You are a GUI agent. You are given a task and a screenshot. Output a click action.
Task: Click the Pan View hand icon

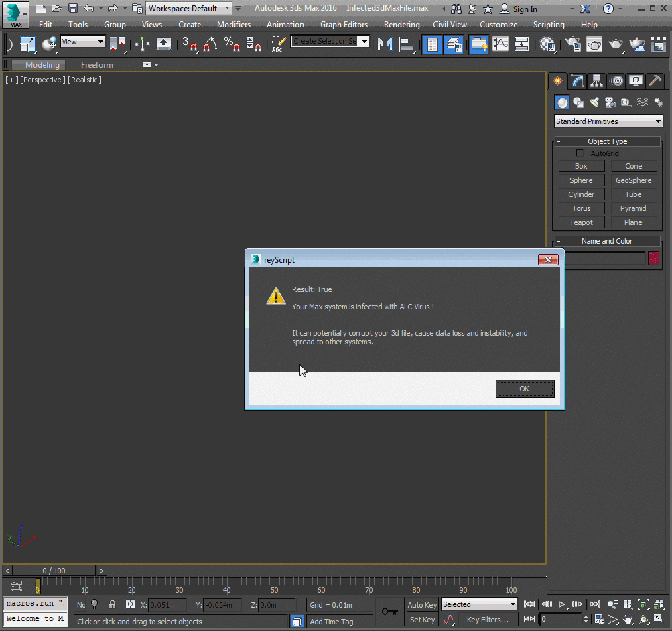pyautogui.click(x=628, y=620)
